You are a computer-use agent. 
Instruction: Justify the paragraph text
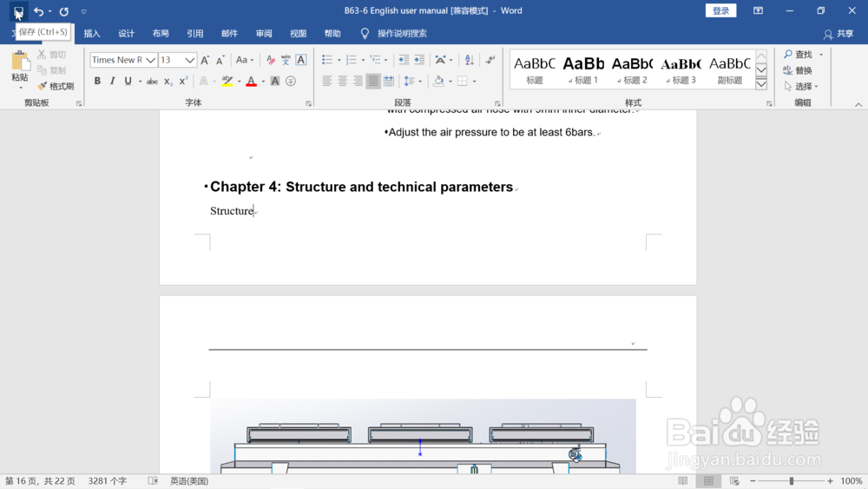(373, 81)
